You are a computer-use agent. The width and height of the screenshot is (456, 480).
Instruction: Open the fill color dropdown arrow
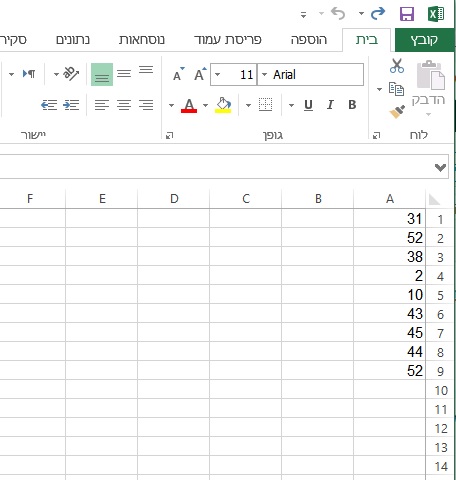[205, 105]
